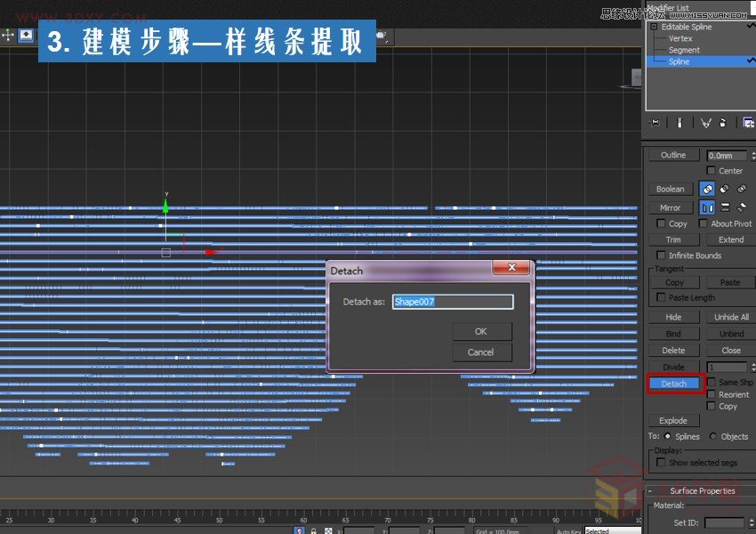Click the Mirror Vertically icon
The width and height of the screenshot is (756, 534).
tap(726, 206)
